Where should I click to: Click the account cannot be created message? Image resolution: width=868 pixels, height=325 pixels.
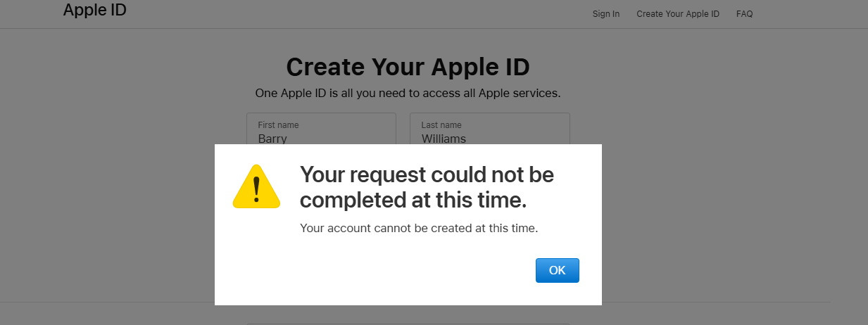tap(419, 228)
